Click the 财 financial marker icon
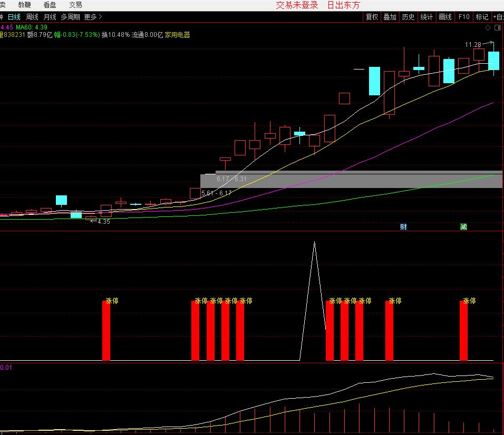Image resolution: width=504 pixels, height=435 pixels. coord(403,227)
